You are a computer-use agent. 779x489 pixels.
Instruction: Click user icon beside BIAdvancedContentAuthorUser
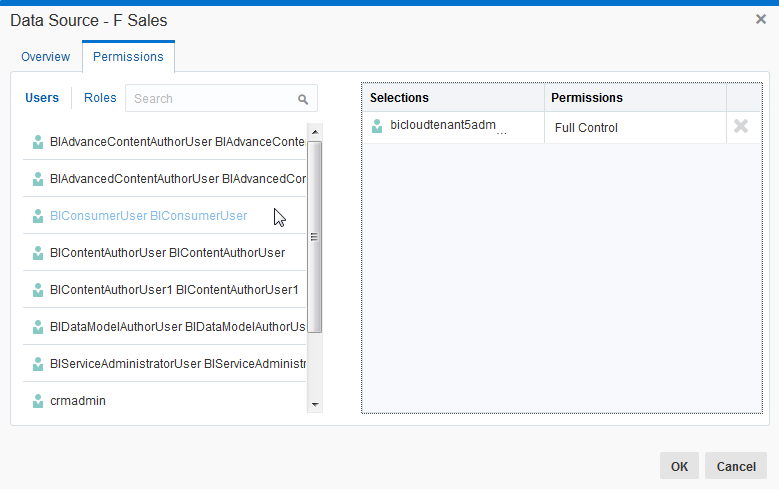click(38, 179)
